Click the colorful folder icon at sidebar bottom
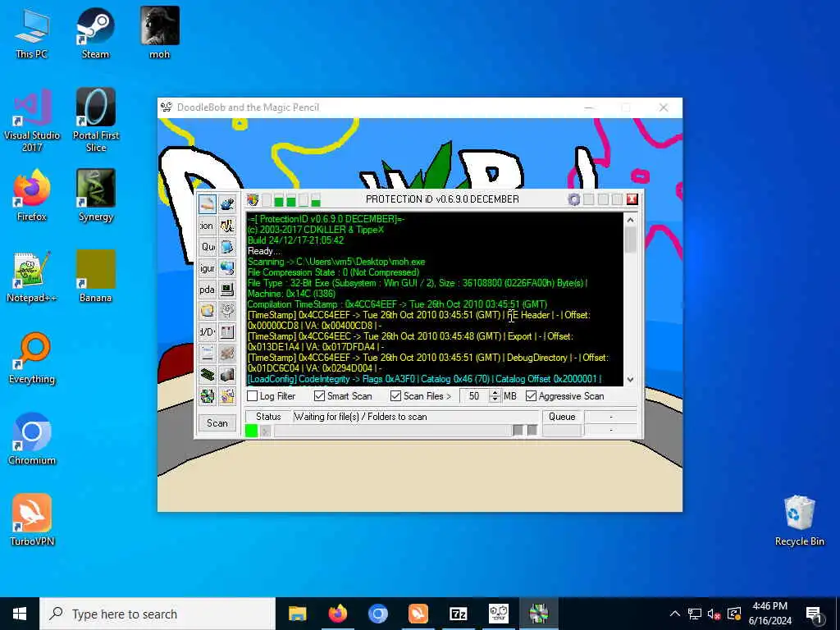The image size is (840, 630). pos(227,396)
